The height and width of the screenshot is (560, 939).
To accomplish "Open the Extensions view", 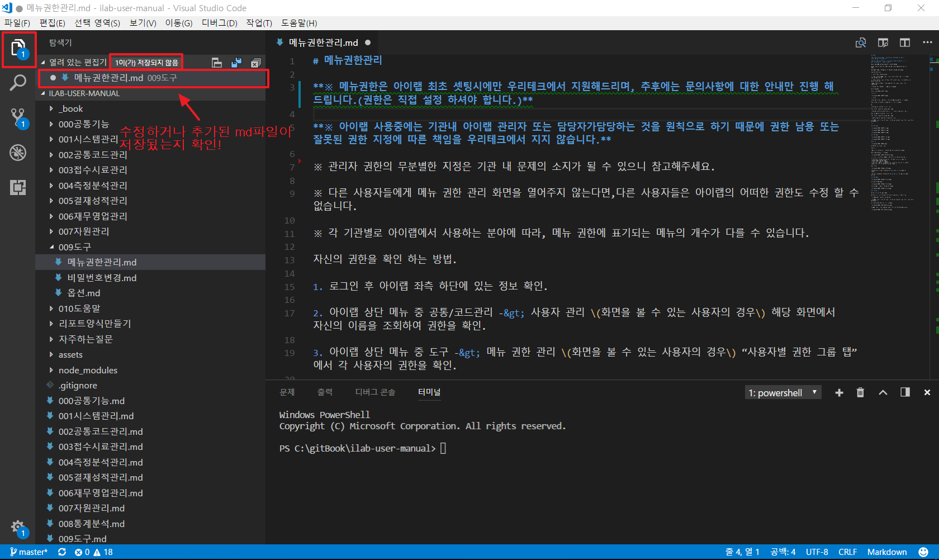I will point(18,187).
